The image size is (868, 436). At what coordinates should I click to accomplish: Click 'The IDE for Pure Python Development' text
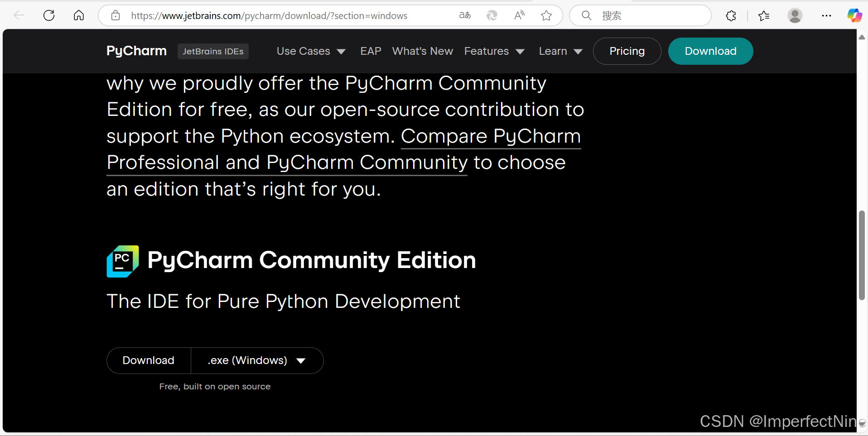(283, 302)
